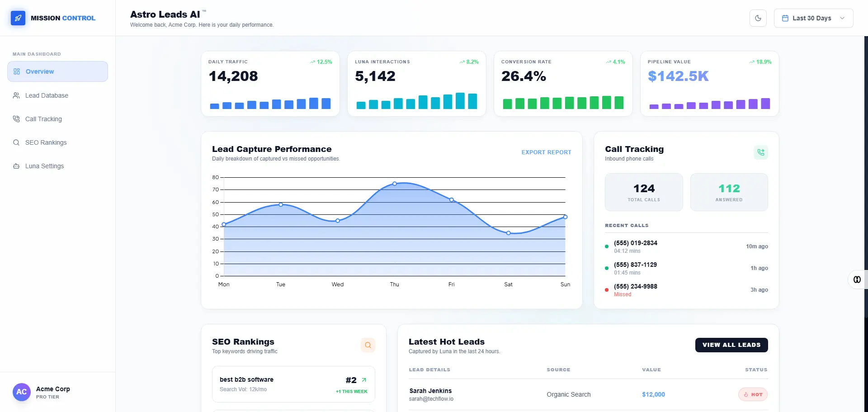Click the collapsed widget tab on right edge
The width and height of the screenshot is (868, 412).
click(857, 279)
